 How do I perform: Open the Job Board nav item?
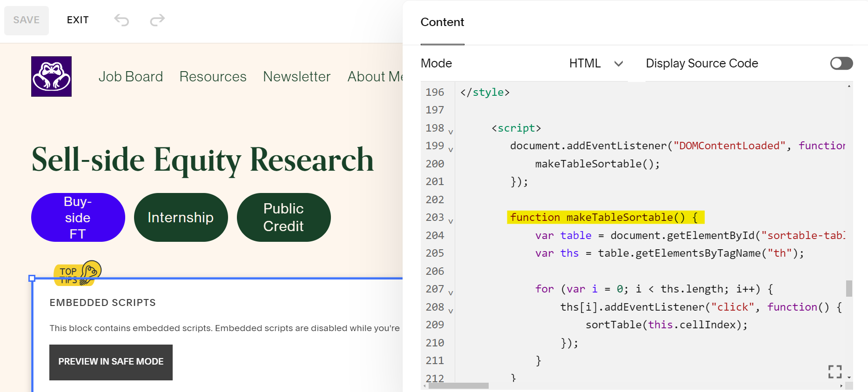[x=131, y=77]
